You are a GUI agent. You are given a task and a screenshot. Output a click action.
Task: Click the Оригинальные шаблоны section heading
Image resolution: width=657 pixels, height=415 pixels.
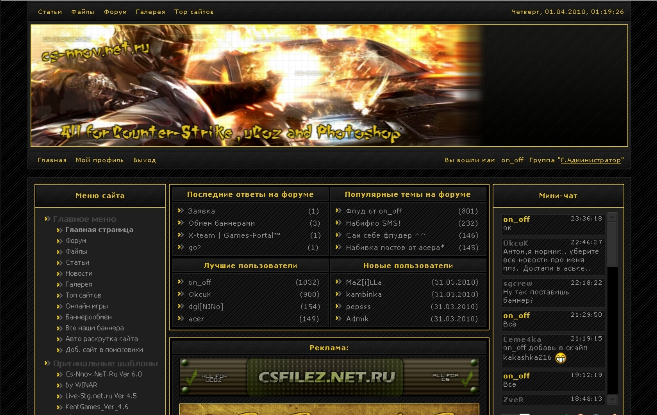pos(106,363)
